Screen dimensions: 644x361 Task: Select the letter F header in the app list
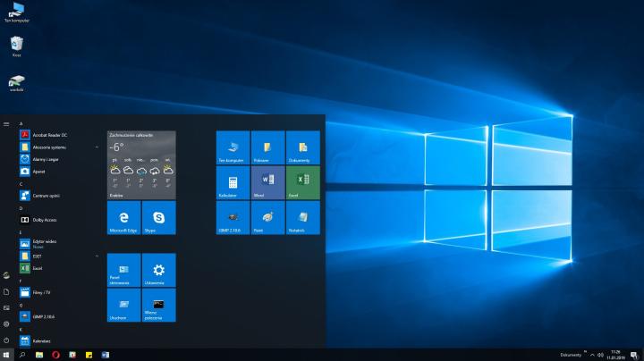click(x=21, y=281)
